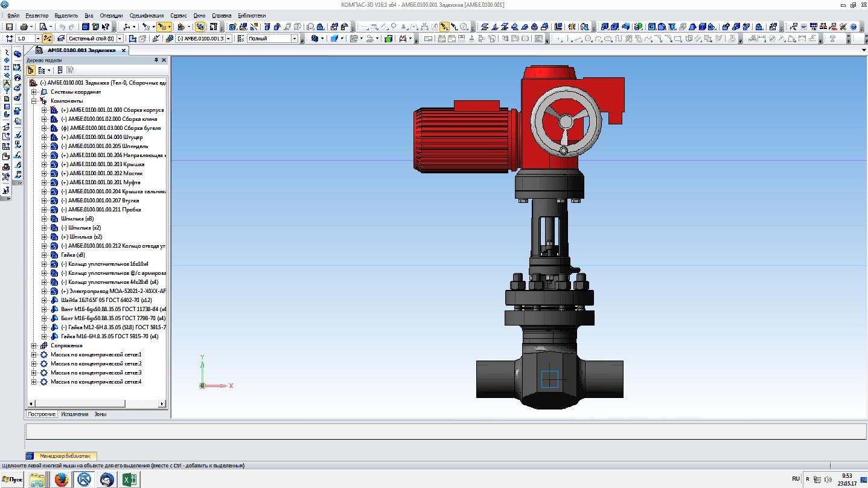Click the context help arrow-question icon
The image size is (868, 488).
106,27
